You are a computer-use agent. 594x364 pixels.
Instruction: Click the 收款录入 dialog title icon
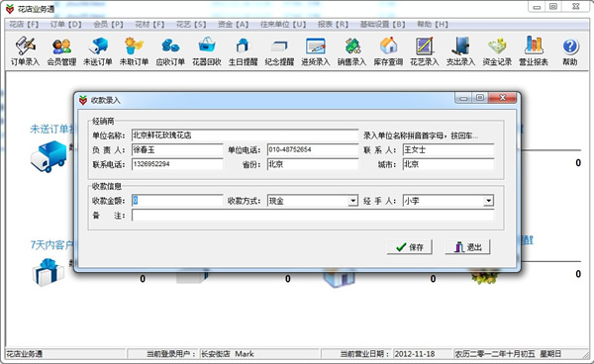pyautogui.click(x=83, y=100)
